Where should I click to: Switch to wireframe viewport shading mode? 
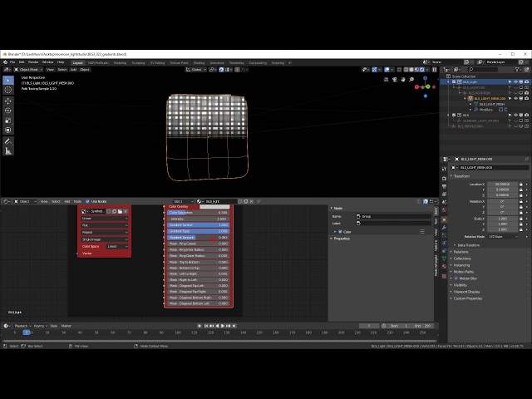click(406, 70)
